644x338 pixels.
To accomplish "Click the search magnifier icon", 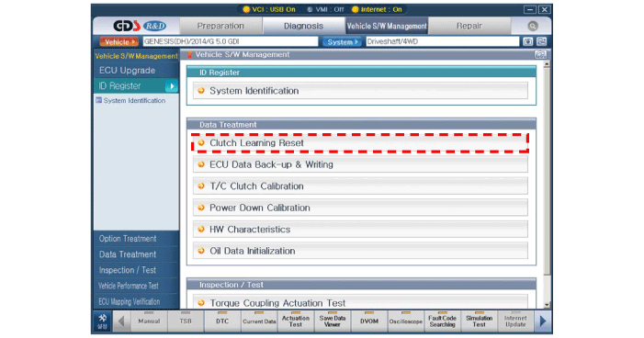I will [532, 27].
